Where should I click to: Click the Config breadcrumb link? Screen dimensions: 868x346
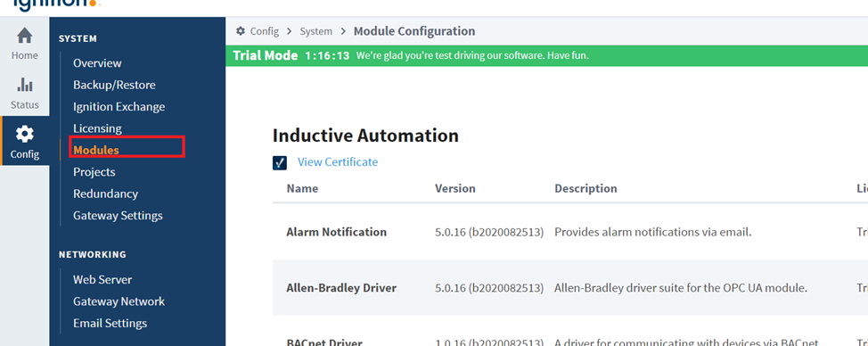pyautogui.click(x=265, y=31)
